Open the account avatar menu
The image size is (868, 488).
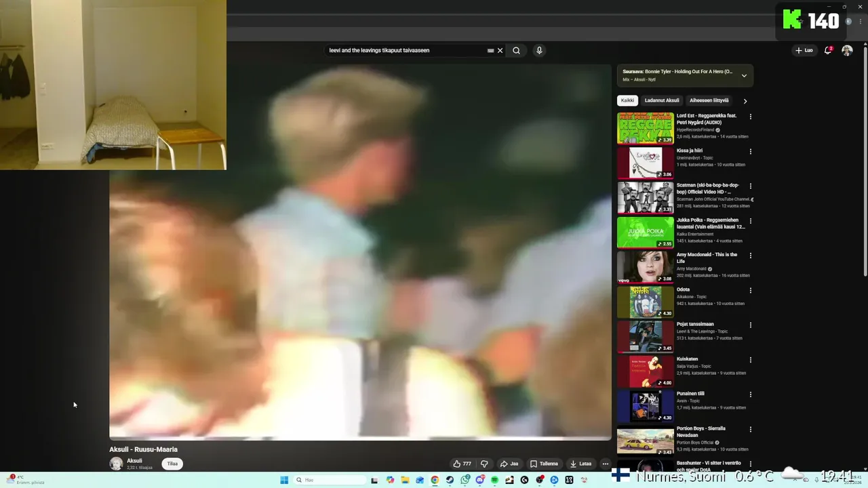[x=847, y=50]
